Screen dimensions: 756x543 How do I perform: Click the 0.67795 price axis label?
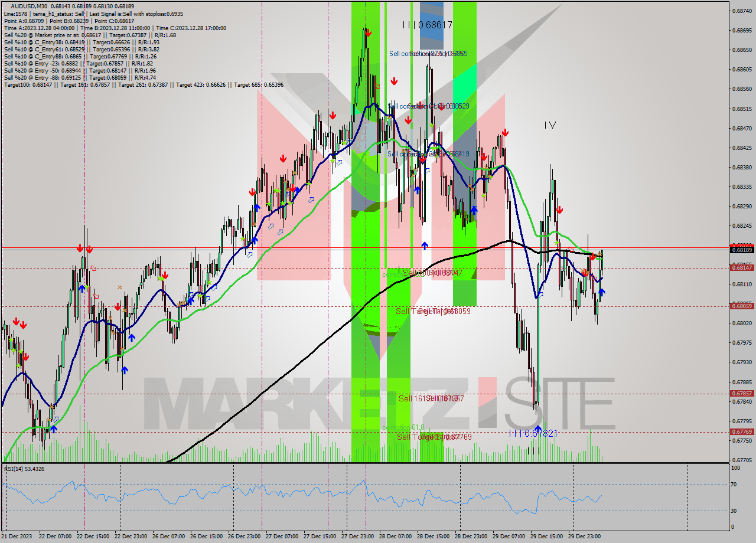742,421
